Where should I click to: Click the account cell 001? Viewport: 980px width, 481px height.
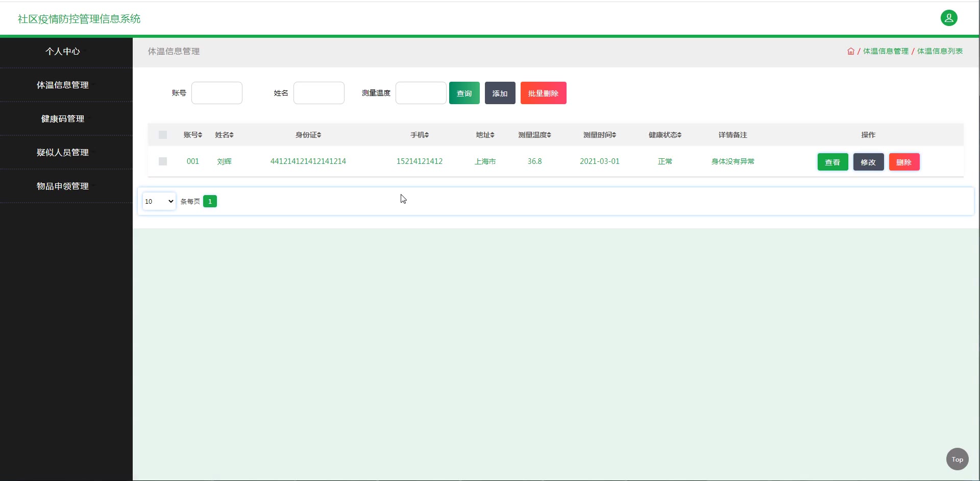click(x=193, y=161)
